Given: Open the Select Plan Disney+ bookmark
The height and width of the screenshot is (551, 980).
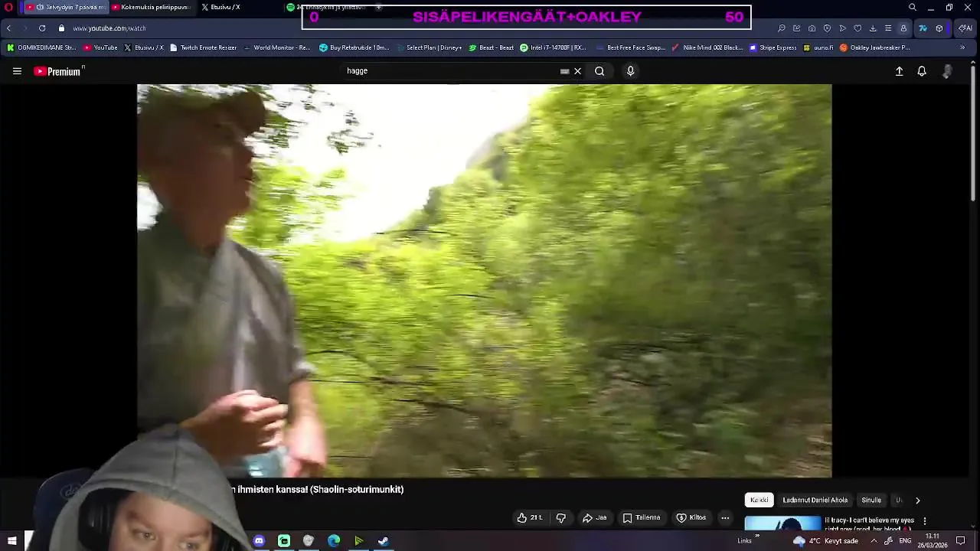Looking at the screenshot, I should (x=429, y=47).
